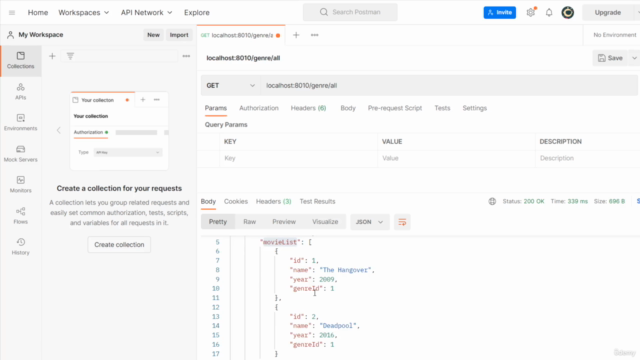Open the Mock Servers sidebar panel

[20, 153]
